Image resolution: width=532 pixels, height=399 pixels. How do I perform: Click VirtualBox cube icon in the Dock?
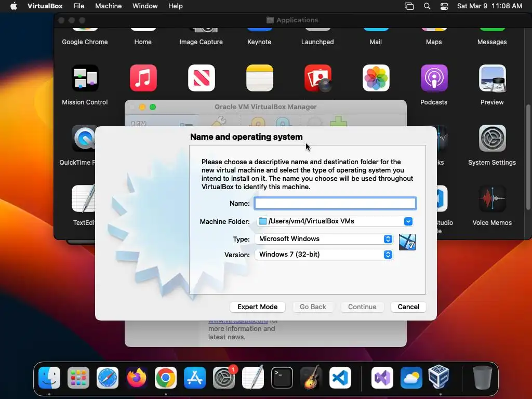(438, 377)
